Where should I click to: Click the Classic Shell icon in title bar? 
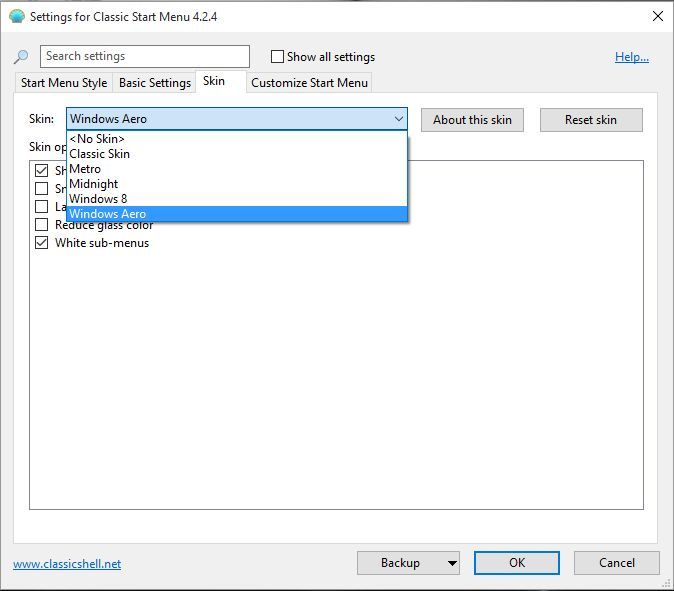click(x=17, y=17)
